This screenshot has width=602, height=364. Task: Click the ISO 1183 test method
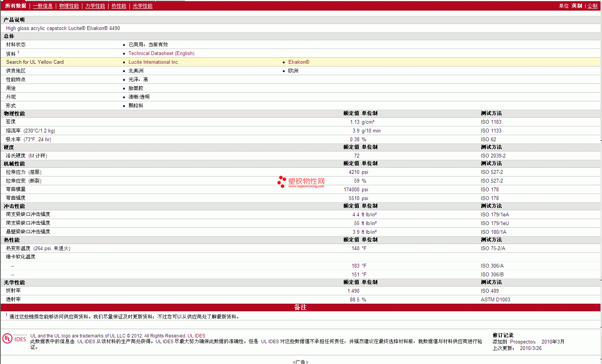coord(491,122)
